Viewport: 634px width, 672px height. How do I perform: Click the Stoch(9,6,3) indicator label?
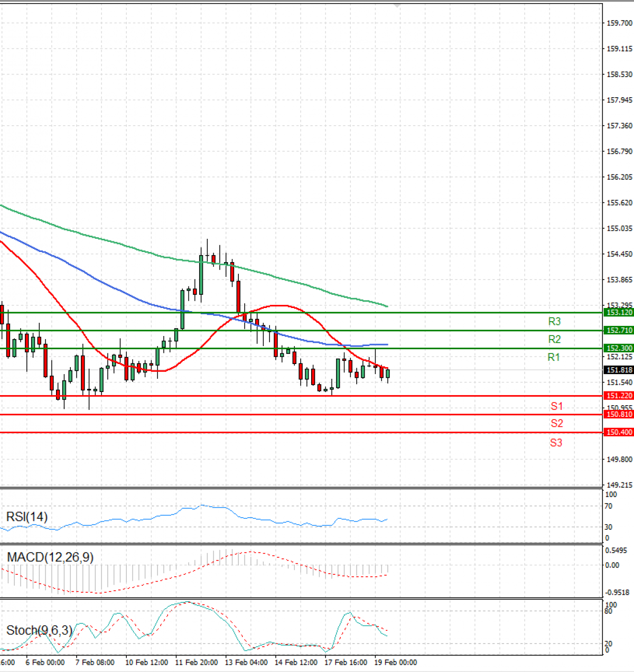39,630
